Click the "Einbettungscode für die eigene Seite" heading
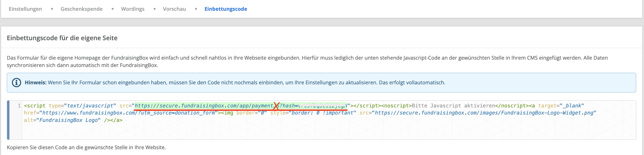The height and width of the screenshot is (155, 644). coord(62,38)
